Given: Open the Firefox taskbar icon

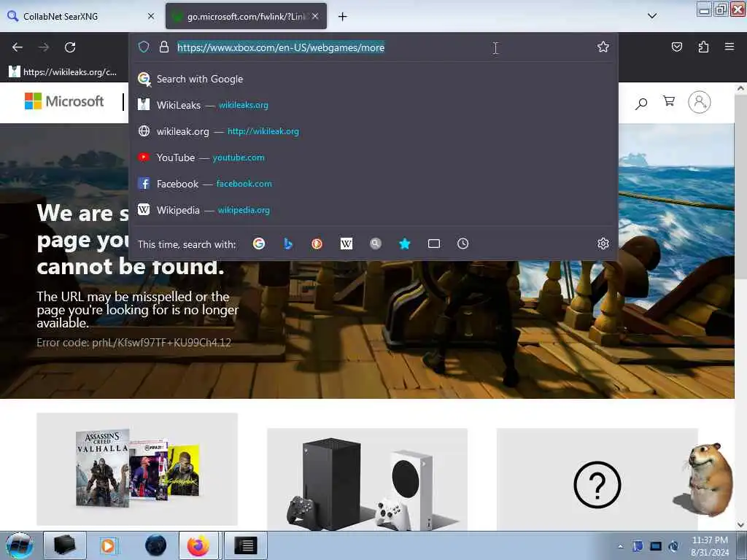Looking at the screenshot, I should coord(198,545).
